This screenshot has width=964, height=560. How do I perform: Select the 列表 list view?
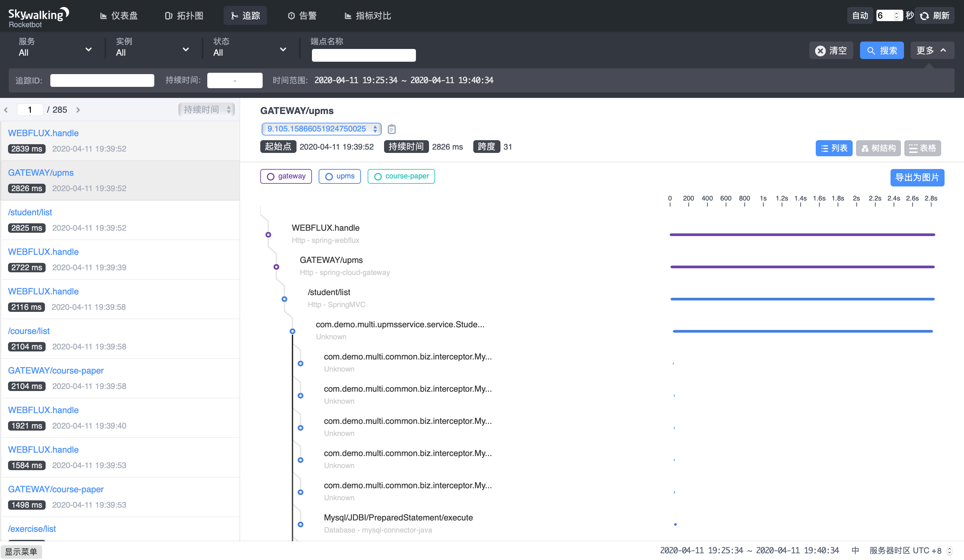pos(834,148)
